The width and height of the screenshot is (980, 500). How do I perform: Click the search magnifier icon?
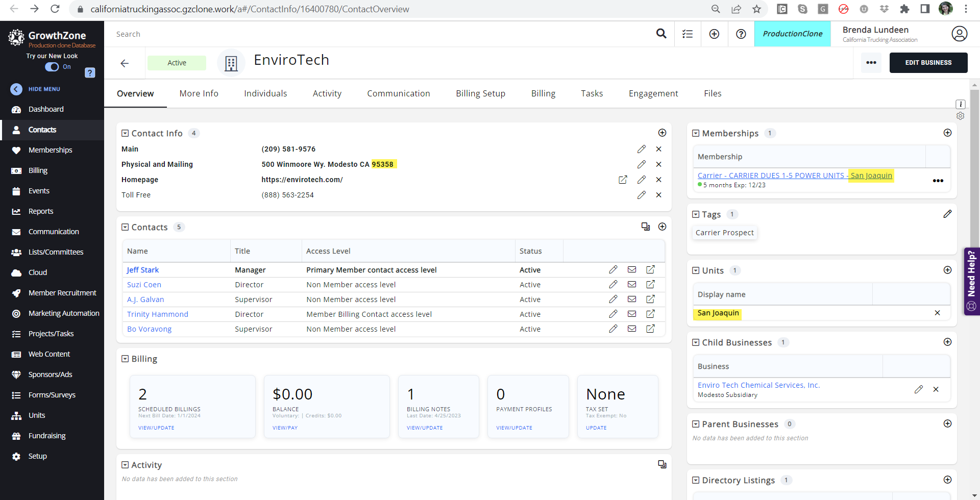tap(661, 34)
